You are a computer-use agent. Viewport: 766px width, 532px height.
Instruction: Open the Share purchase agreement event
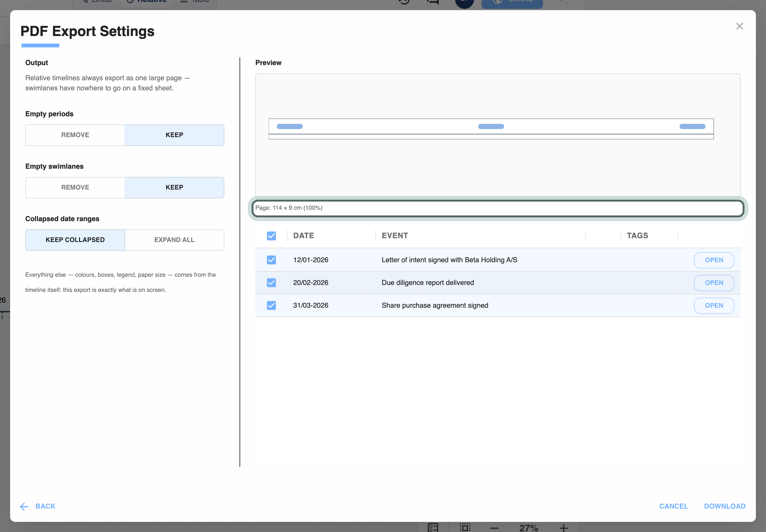coord(714,305)
